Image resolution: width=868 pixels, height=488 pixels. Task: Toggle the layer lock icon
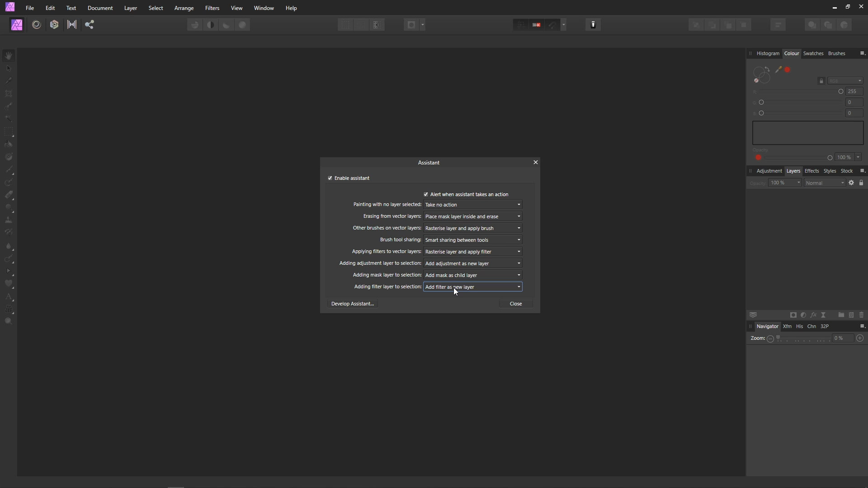pyautogui.click(x=861, y=183)
